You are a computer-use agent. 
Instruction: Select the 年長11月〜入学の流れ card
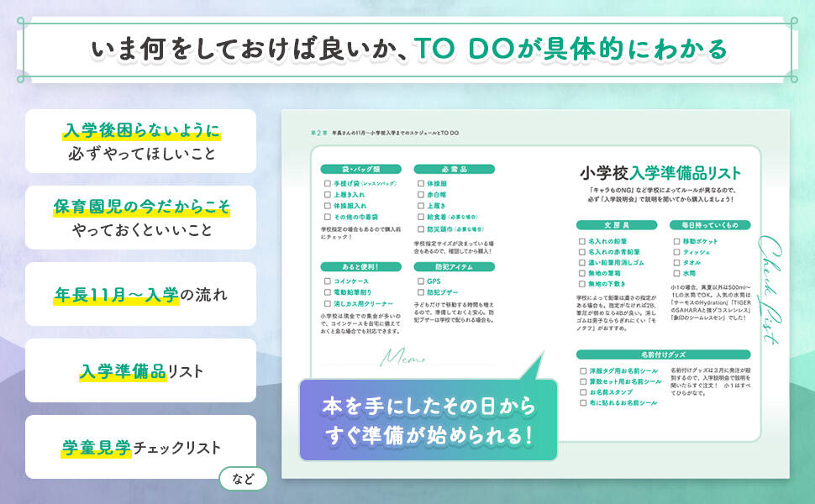pos(140,294)
